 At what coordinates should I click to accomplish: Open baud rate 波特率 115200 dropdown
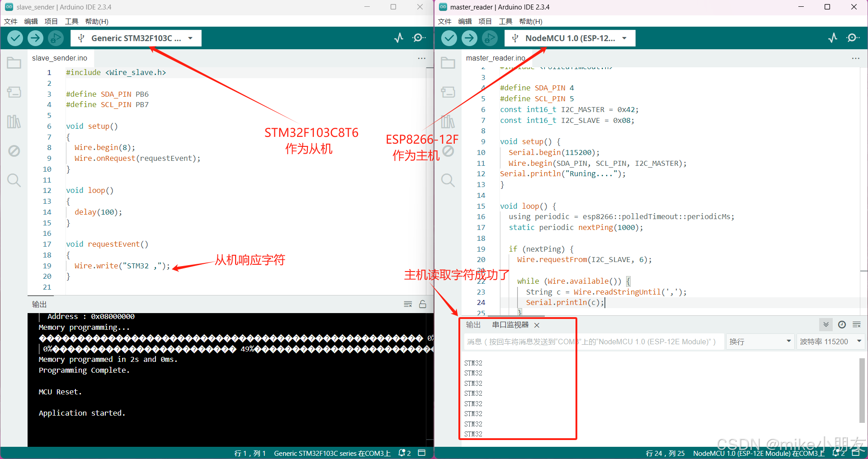(830, 342)
